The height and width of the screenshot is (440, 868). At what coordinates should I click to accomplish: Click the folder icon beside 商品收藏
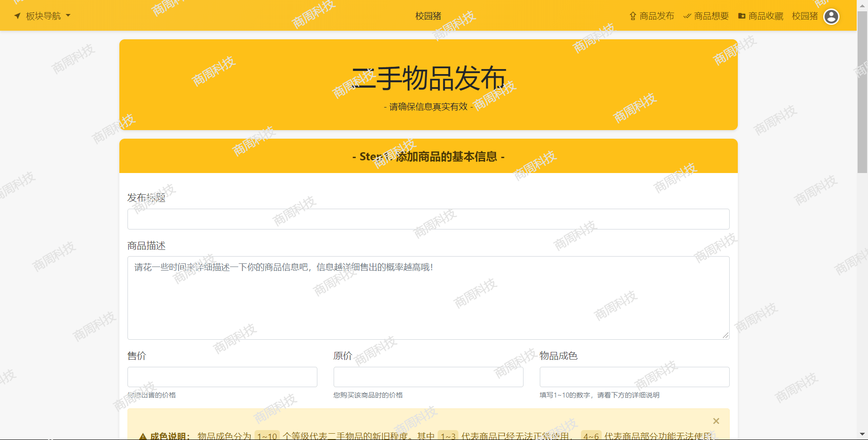741,16
